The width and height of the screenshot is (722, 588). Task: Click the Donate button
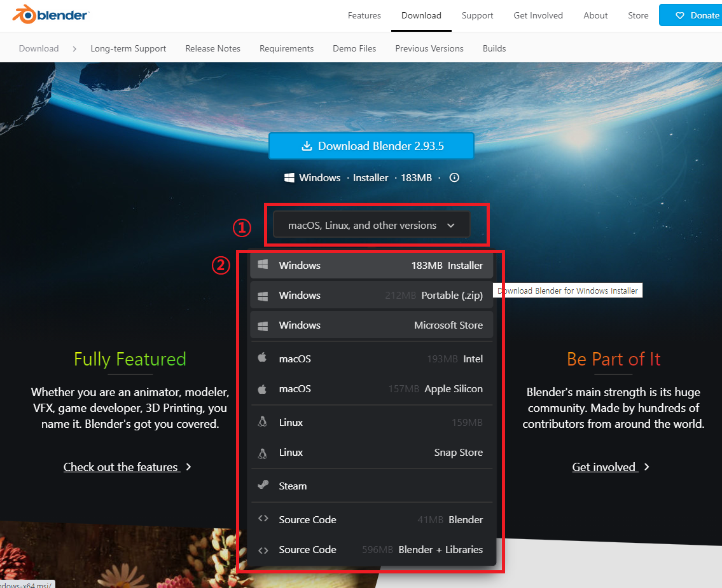tap(690, 15)
